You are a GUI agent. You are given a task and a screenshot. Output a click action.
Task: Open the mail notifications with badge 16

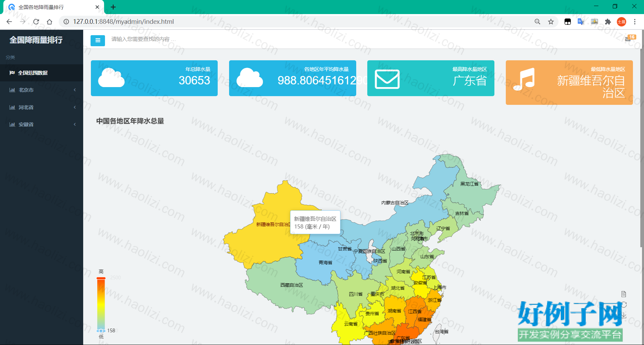tap(630, 39)
